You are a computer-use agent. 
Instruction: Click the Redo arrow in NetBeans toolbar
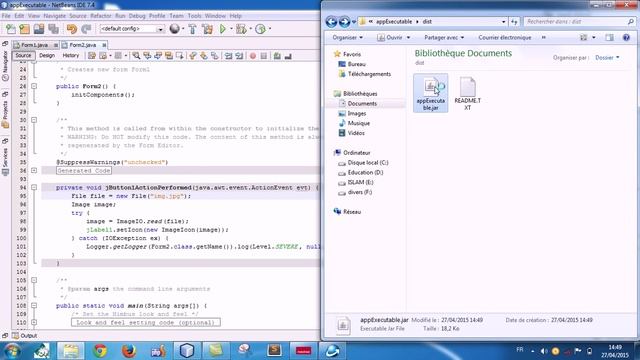click(x=86, y=29)
